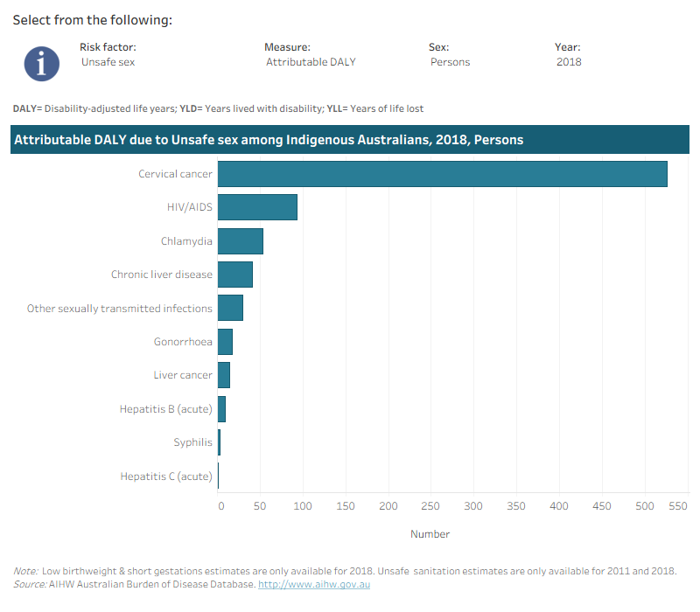Viewport: 700px width, 612px height.
Task: Select the Chronic liver disease bar
Action: click(235, 275)
